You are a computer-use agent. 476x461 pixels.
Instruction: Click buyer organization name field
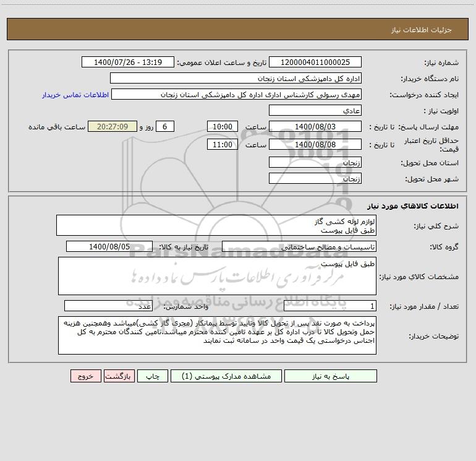(x=236, y=78)
